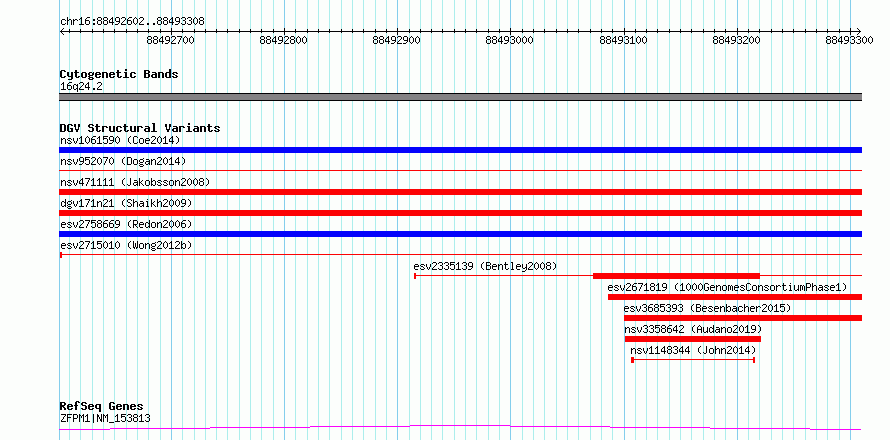The width and height of the screenshot is (890, 440).
Task: Click the thin nsv1148344 bracket bar
Action: (x=693, y=360)
